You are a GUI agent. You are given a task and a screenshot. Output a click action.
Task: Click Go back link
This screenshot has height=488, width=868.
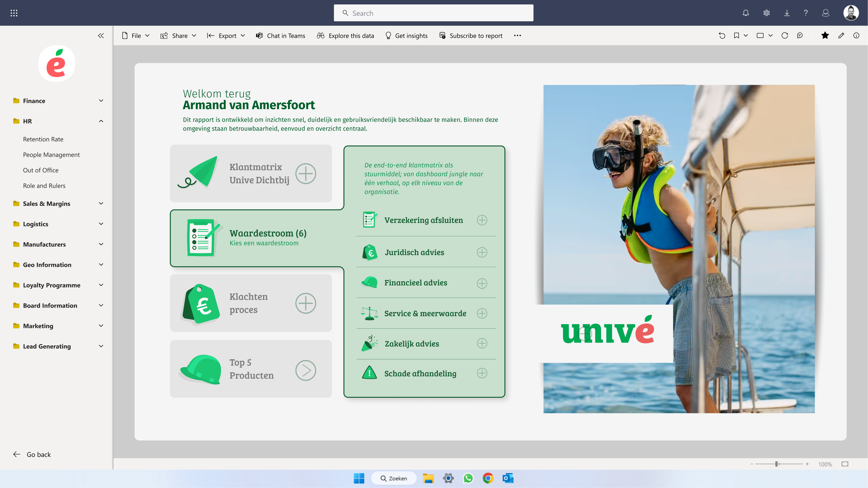click(32, 454)
